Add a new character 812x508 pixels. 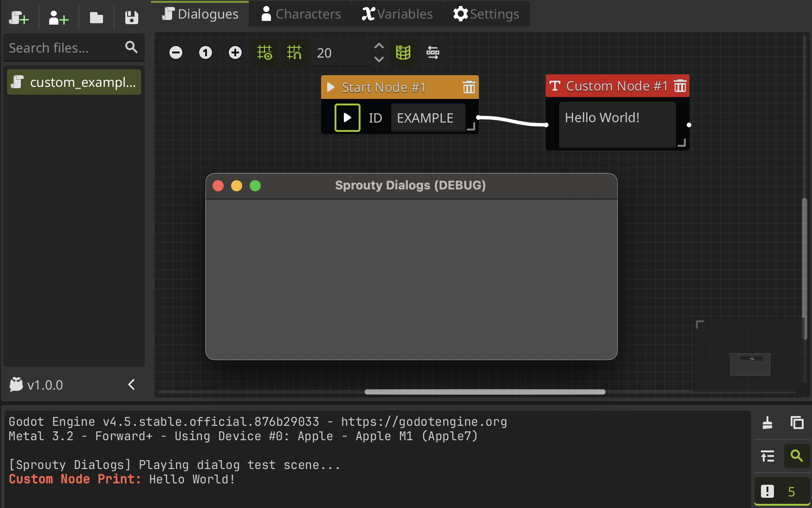pyautogui.click(x=58, y=18)
